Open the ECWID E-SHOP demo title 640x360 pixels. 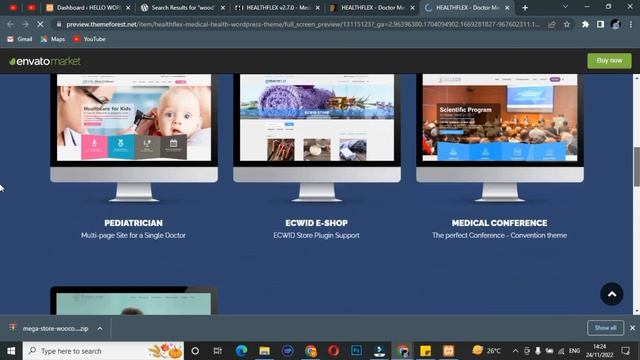[x=316, y=223]
